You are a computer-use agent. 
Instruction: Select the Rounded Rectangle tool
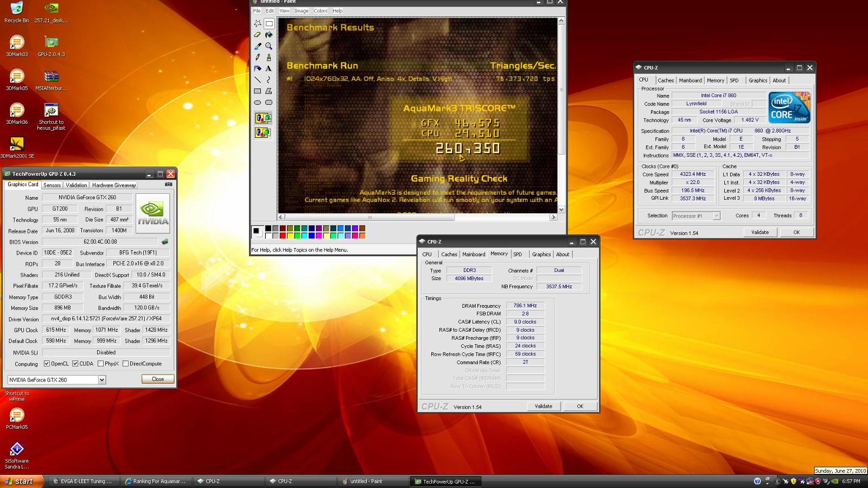tap(269, 102)
